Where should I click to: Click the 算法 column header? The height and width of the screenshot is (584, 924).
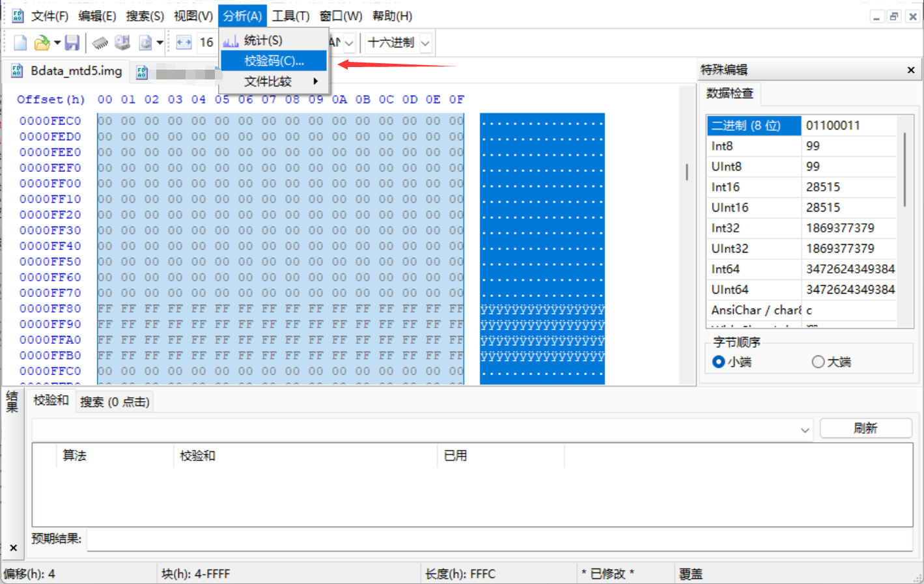point(116,456)
